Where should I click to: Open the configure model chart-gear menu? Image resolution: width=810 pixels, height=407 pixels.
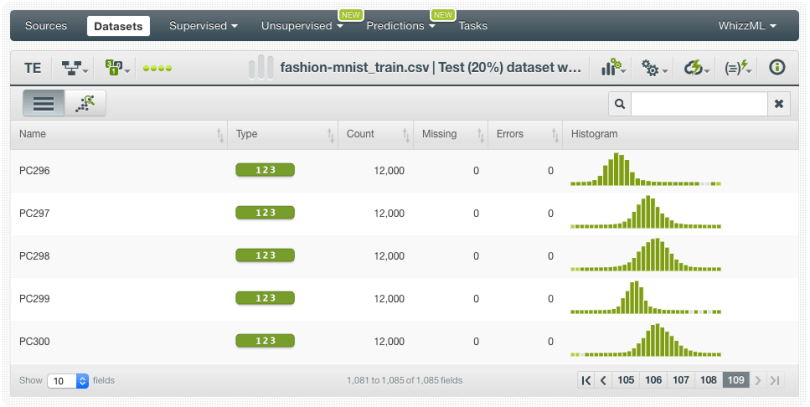click(614, 68)
